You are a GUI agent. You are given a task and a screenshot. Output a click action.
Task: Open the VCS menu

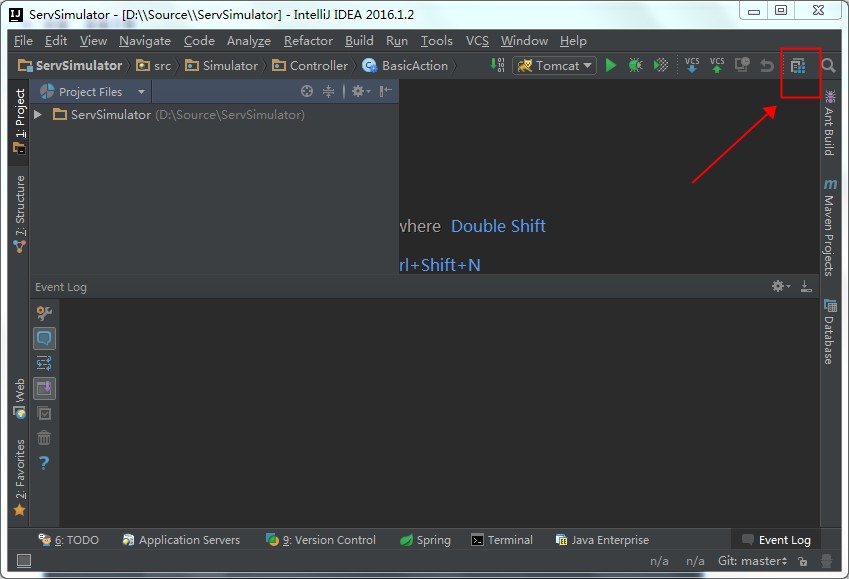tap(477, 41)
